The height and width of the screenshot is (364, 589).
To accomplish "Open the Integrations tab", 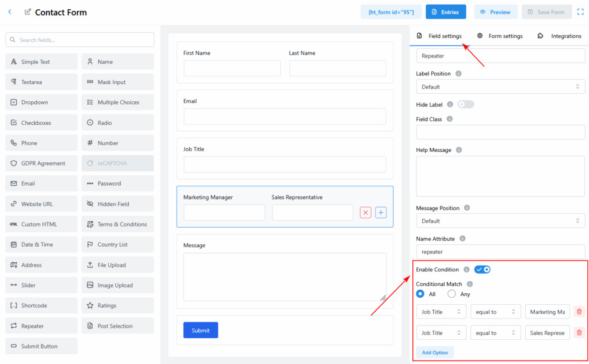I will pos(559,36).
